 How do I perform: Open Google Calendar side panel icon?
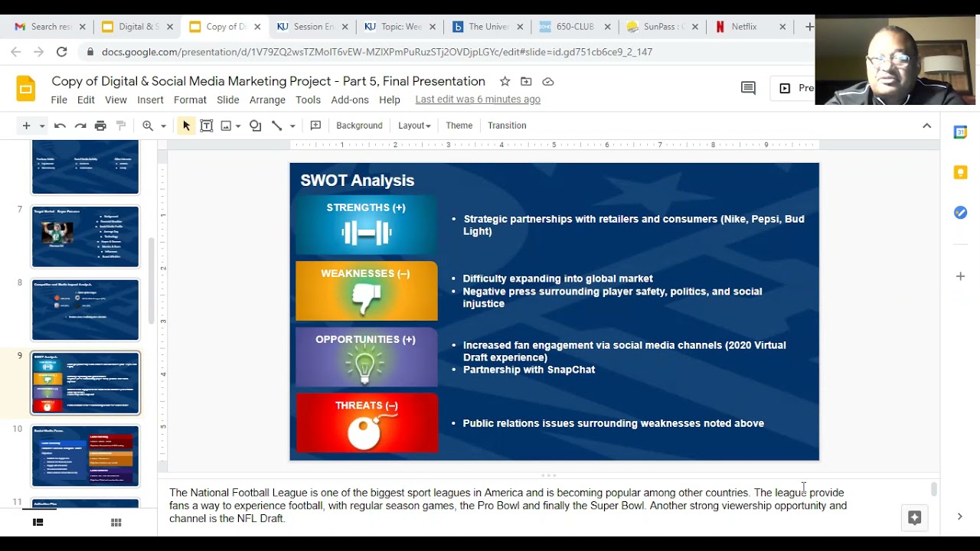(x=960, y=132)
